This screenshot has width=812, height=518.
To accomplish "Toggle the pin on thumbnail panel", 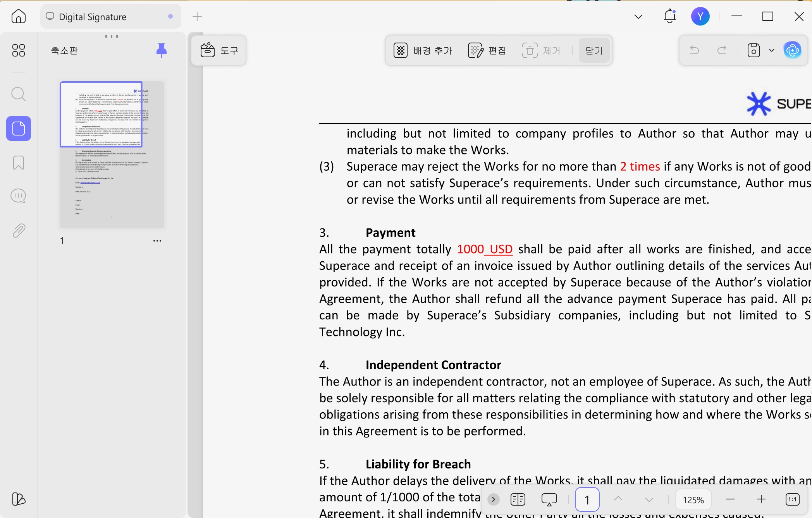I will tap(162, 50).
